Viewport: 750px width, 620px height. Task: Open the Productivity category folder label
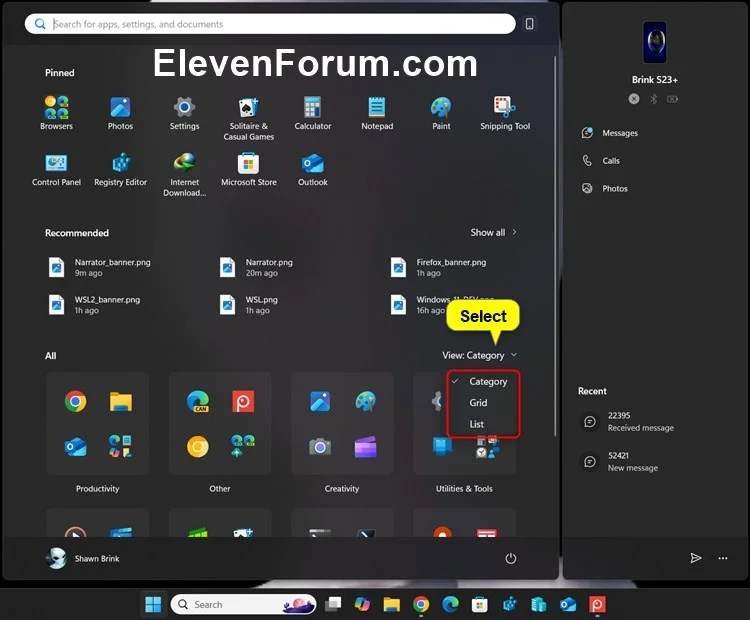[x=98, y=488]
